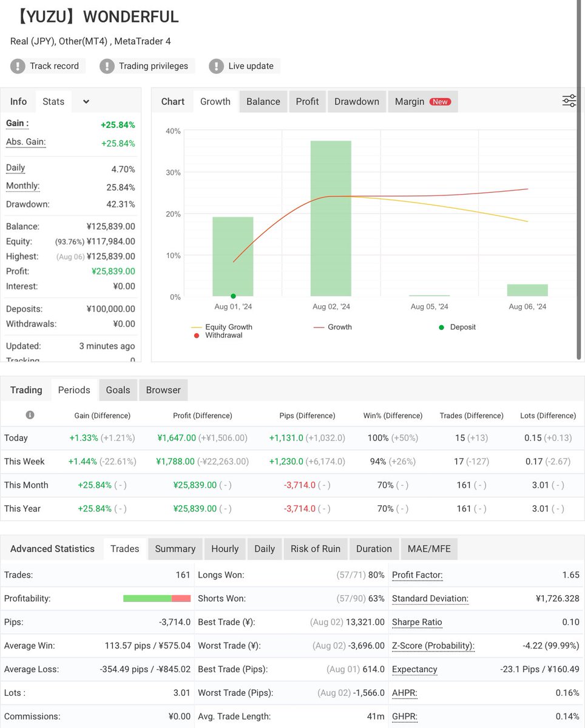
Task: Open the Goals tab
Action: click(118, 390)
